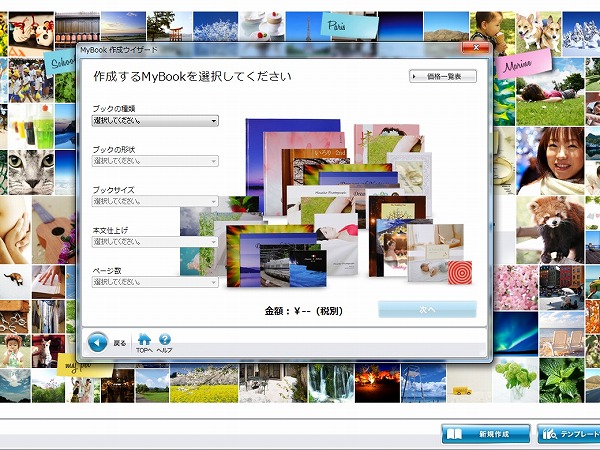Click the blue back arrow icon

click(98, 342)
